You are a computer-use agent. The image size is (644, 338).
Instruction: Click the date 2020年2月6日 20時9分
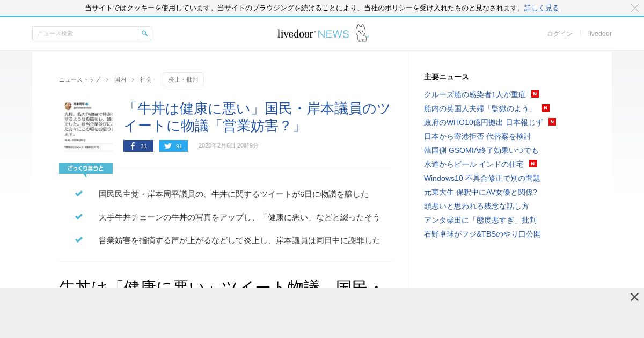pyautogui.click(x=229, y=146)
